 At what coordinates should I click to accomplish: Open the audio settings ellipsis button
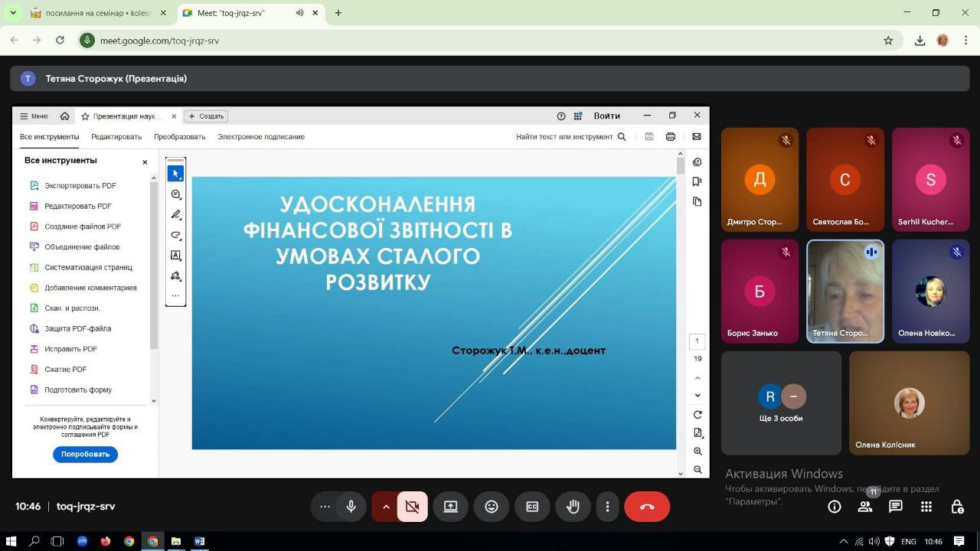325,507
